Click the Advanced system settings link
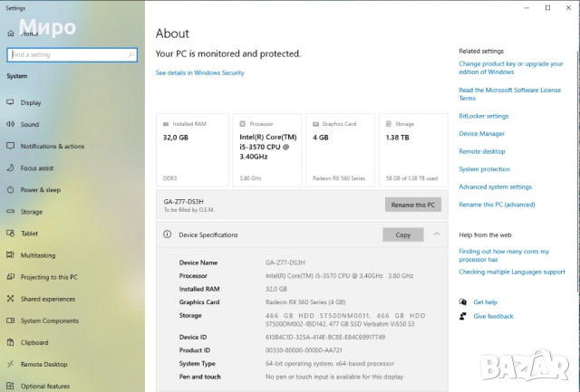This screenshot has height=392, width=580. click(x=495, y=186)
